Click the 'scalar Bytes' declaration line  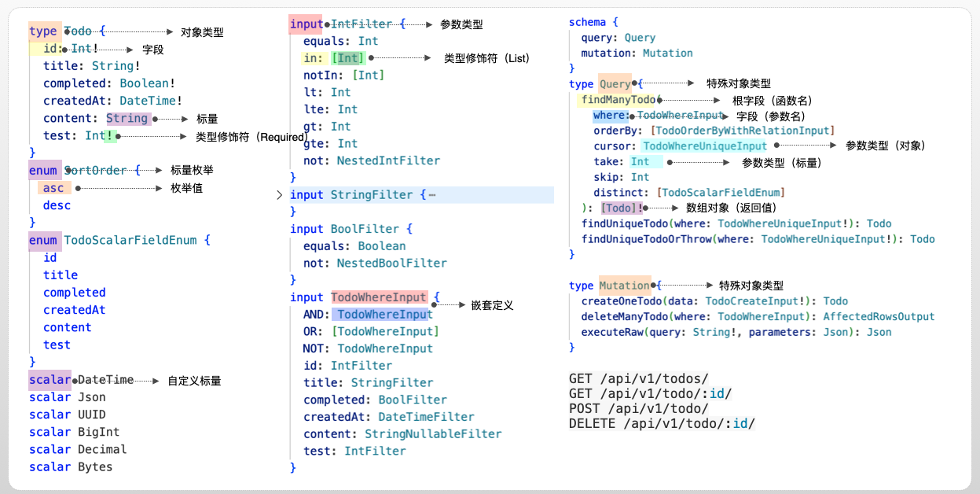coord(71,466)
